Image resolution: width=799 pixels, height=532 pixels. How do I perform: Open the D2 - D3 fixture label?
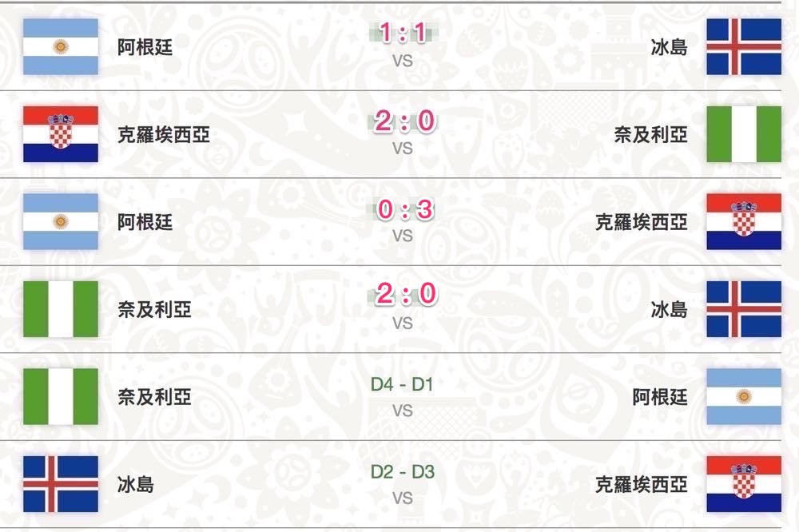pos(403,472)
